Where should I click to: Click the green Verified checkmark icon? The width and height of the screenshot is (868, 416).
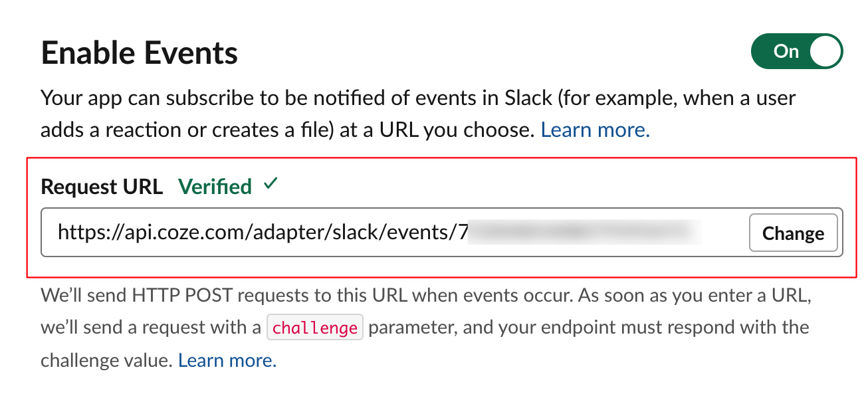click(270, 185)
